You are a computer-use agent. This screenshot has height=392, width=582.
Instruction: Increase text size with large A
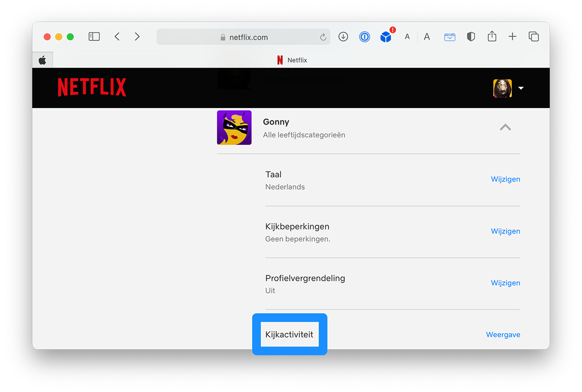coord(427,37)
